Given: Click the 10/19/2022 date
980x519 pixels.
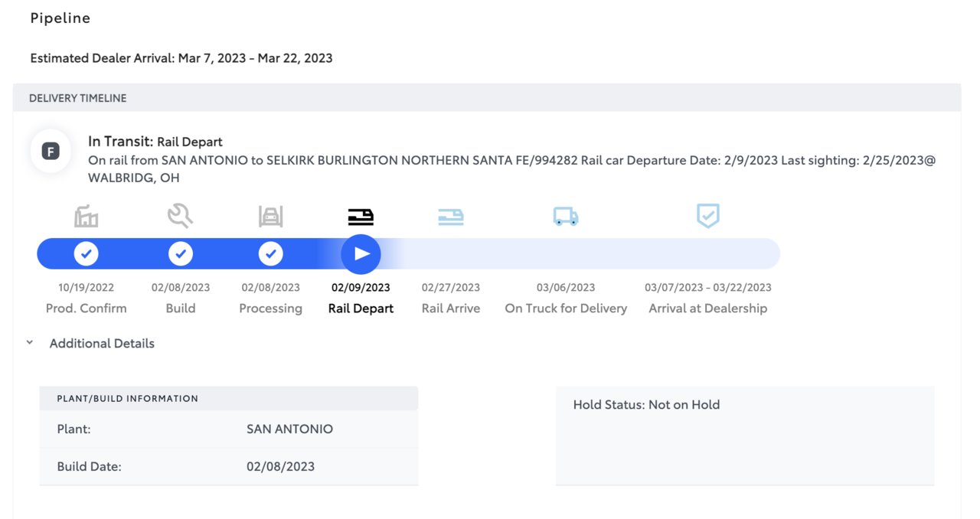Looking at the screenshot, I should (87, 288).
